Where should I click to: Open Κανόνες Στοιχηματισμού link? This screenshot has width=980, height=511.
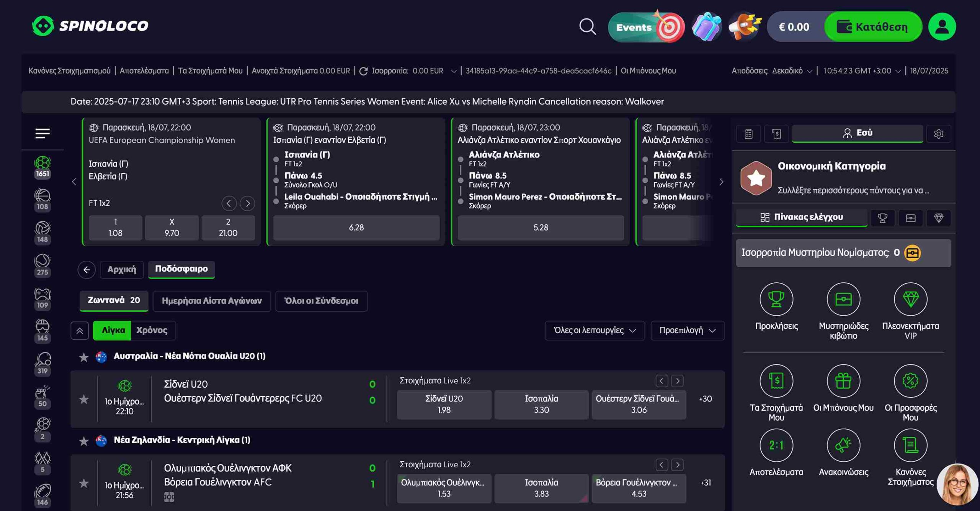pyautogui.click(x=69, y=71)
